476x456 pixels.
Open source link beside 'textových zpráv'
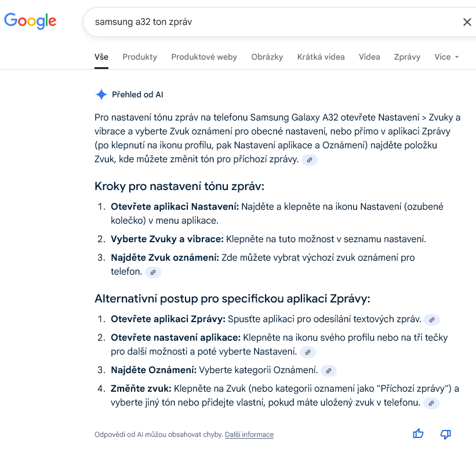click(x=432, y=319)
